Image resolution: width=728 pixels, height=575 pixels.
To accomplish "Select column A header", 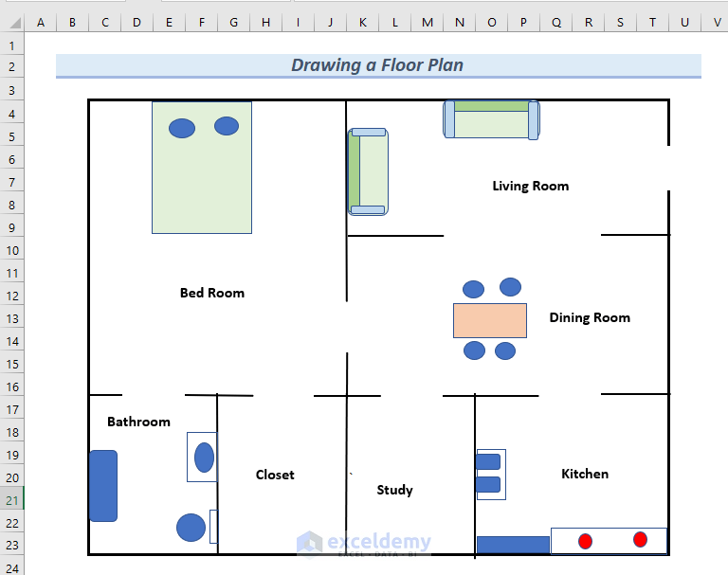I will pos(41,23).
